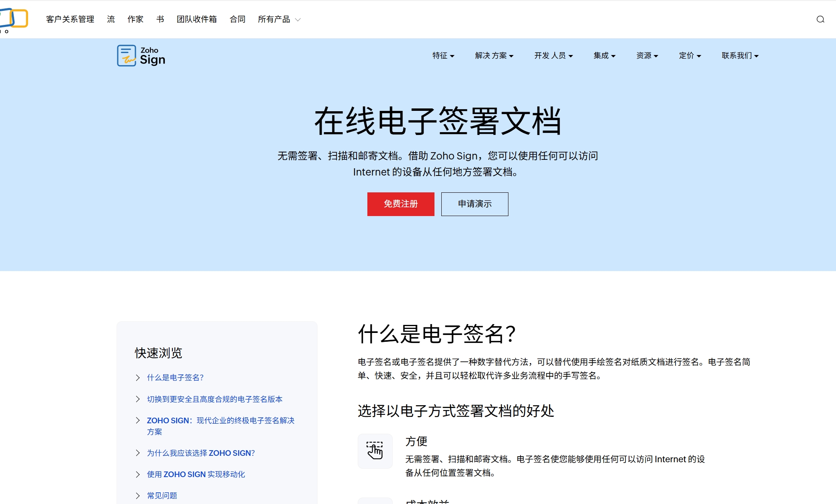Screen dimensions: 836x504
Task: Click the Zoho Sign logo
Action: tap(141, 55)
